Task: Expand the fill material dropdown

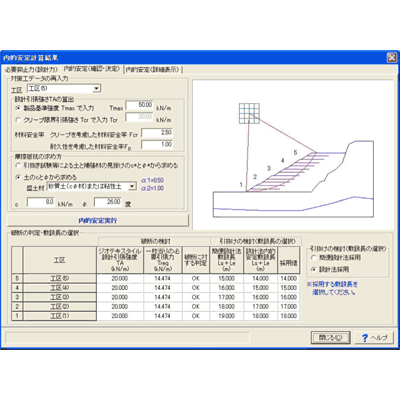Action: (x=132, y=187)
